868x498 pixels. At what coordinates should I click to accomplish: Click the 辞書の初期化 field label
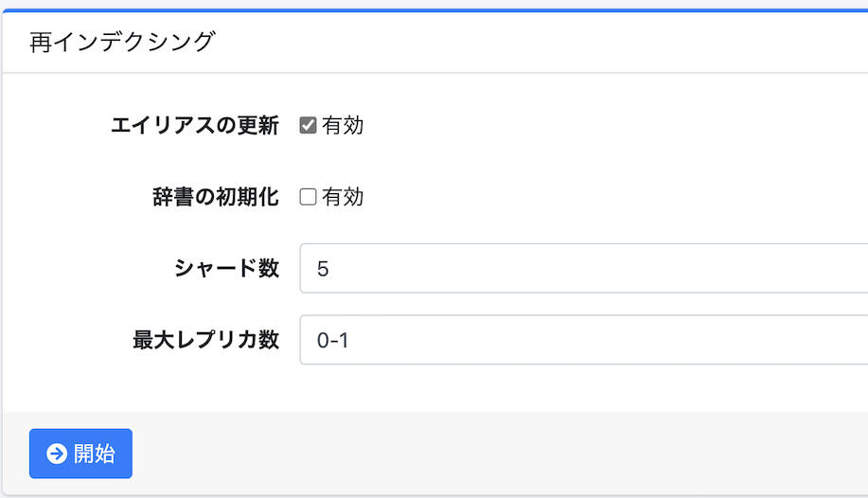coord(216,197)
